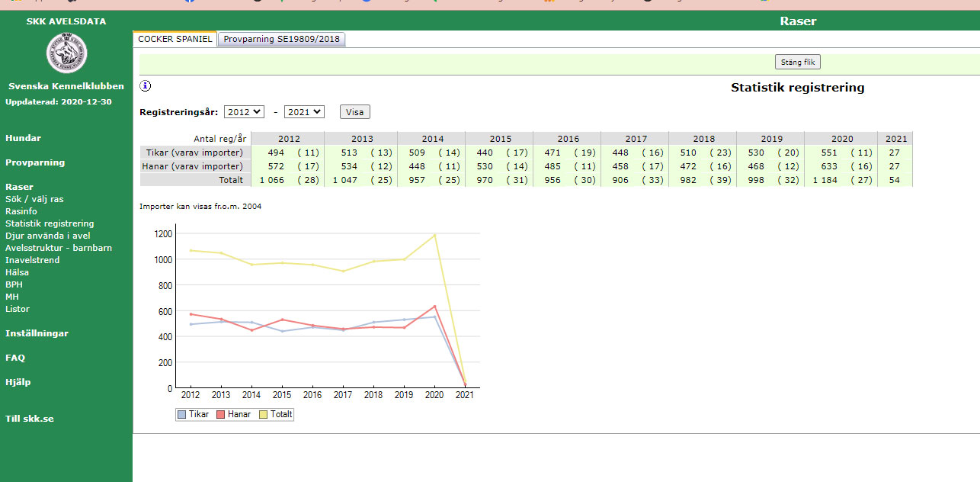The image size is (980, 482).
Task: Click the 2012 column header
Action: click(289, 139)
